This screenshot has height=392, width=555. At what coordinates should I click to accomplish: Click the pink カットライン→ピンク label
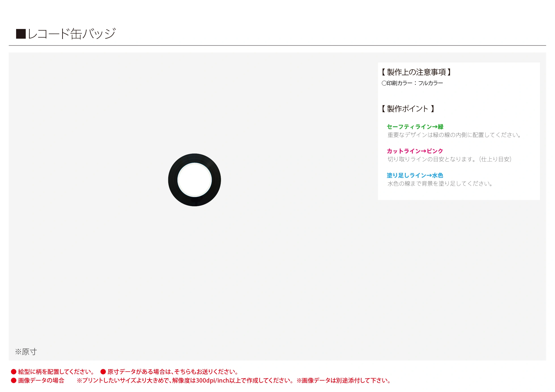[x=415, y=151]
